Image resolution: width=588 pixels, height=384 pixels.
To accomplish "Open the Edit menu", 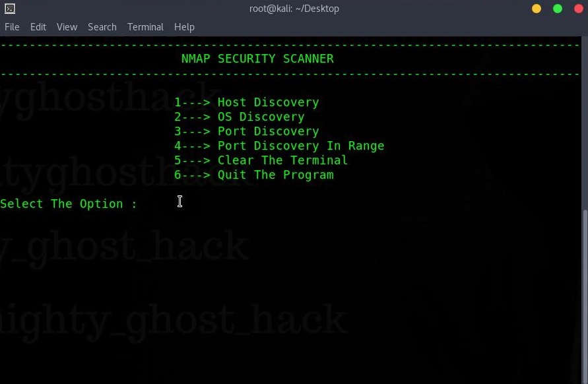I will point(38,27).
